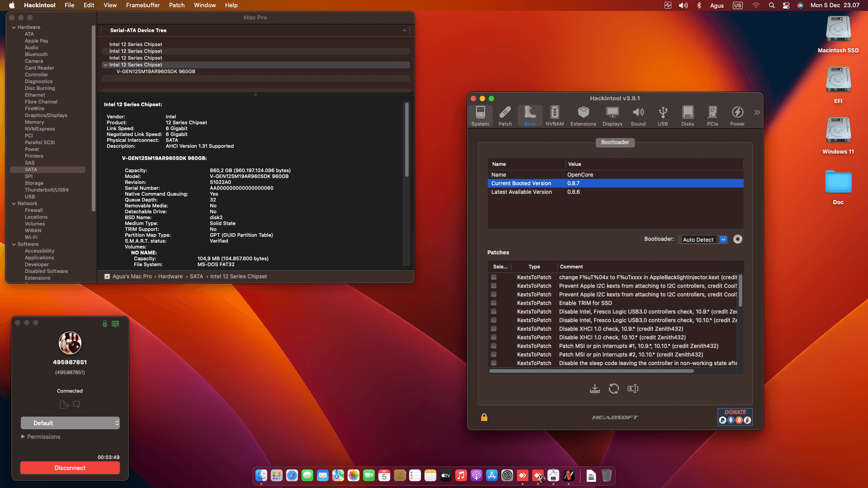Check the 'Disable XHCI 1.0 check, 10.9' patch

pyautogui.click(x=493, y=329)
